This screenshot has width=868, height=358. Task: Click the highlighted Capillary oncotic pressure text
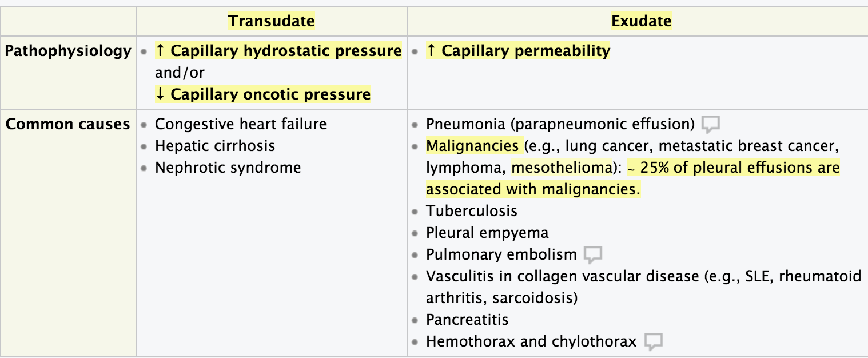point(263,94)
